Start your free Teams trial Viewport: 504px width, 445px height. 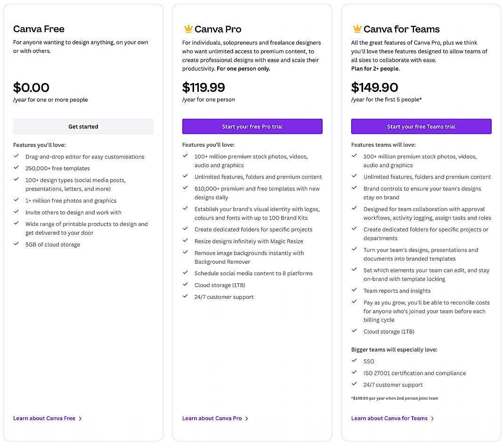coord(421,126)
